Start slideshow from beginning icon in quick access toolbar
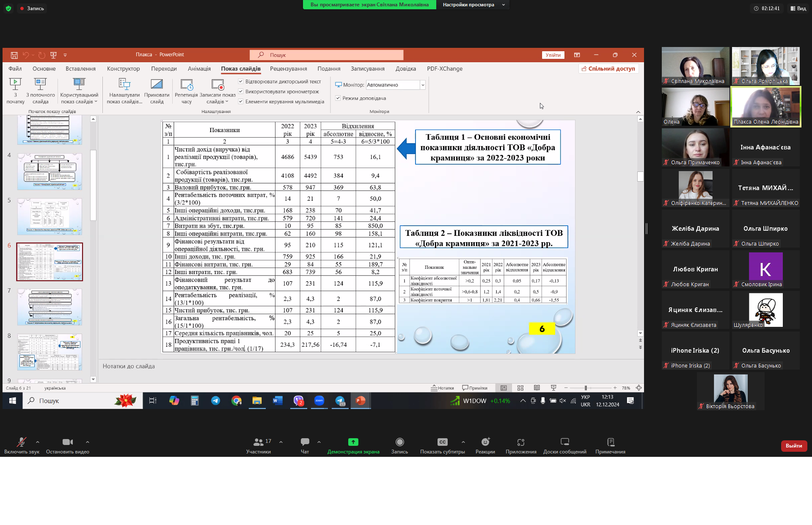Screen dimensions: 812x525 pos(53,55)
